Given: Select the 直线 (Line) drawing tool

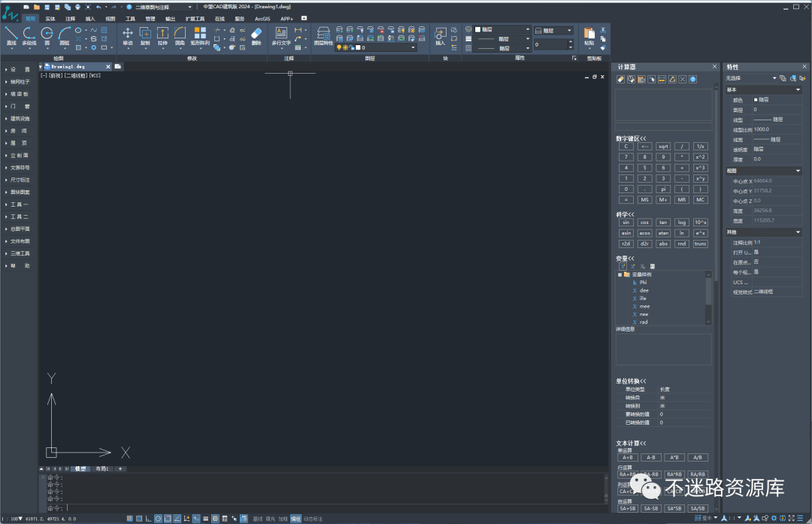Looking at the screenshot, I should click(x=11, y=36).
